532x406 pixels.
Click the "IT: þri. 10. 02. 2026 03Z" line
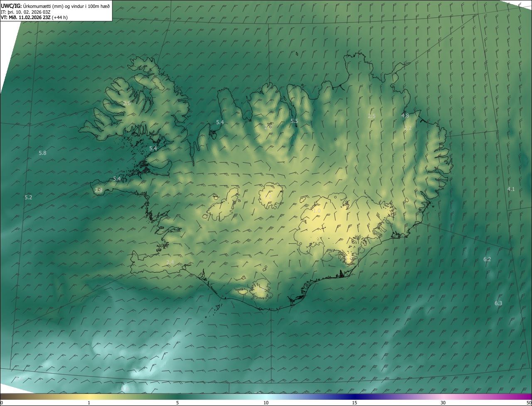[x=26, y=12]
